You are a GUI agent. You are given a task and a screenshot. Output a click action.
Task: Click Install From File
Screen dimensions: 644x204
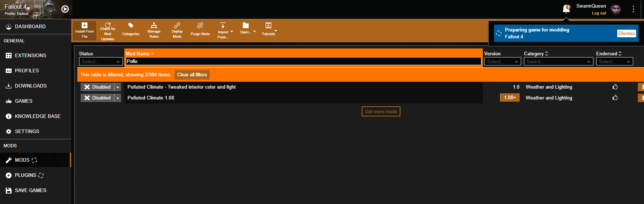(85, 30)
